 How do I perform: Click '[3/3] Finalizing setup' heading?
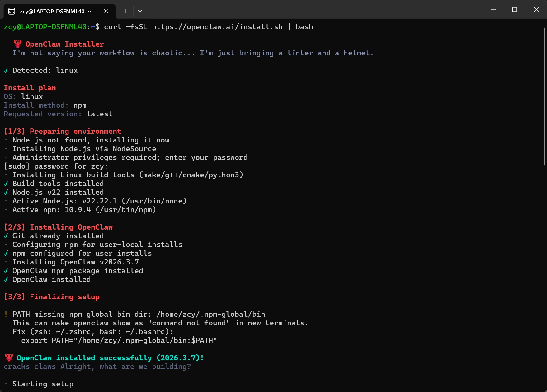52,297
